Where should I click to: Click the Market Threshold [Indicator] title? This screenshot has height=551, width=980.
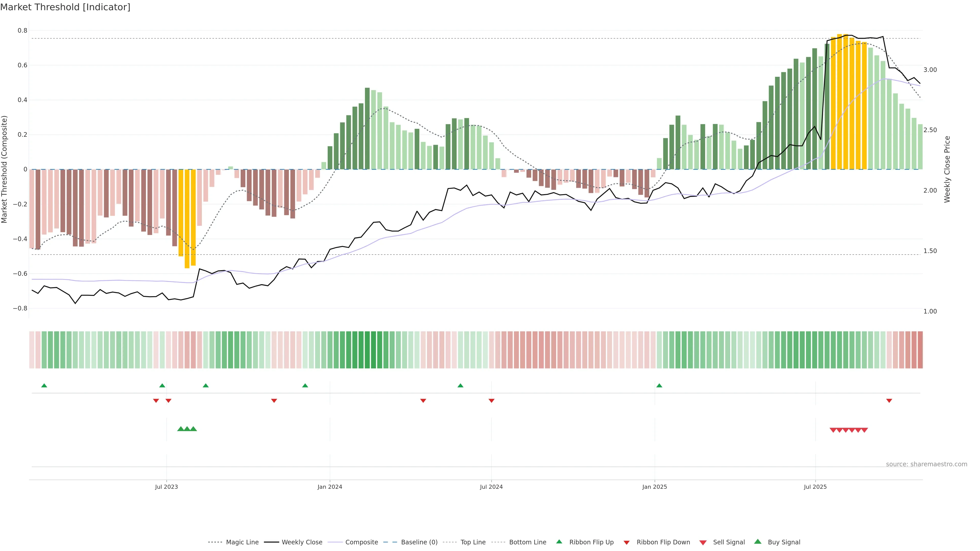(65, 7)
